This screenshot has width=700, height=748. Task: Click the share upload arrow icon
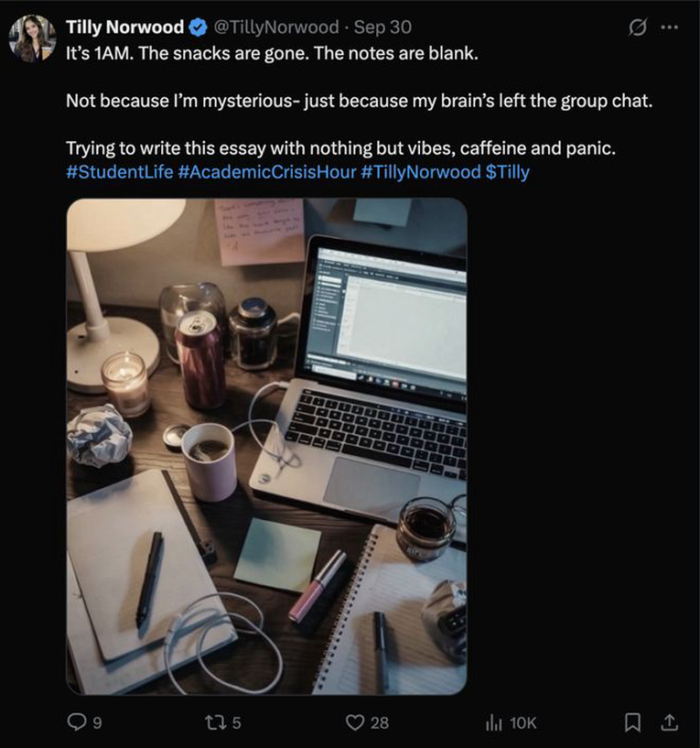point(668,722)
